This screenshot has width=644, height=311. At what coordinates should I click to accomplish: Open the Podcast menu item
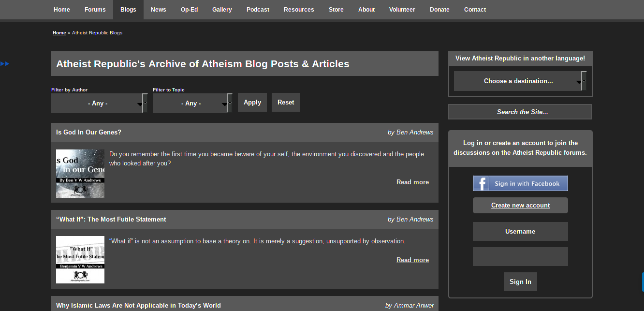point(258,10)
